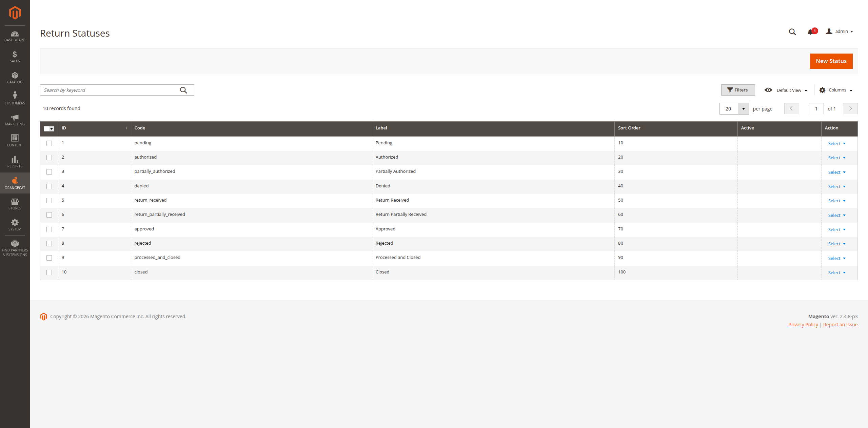Click the Search by keyword field
Screen dimensions: 868x428
[x=110, y=90]
